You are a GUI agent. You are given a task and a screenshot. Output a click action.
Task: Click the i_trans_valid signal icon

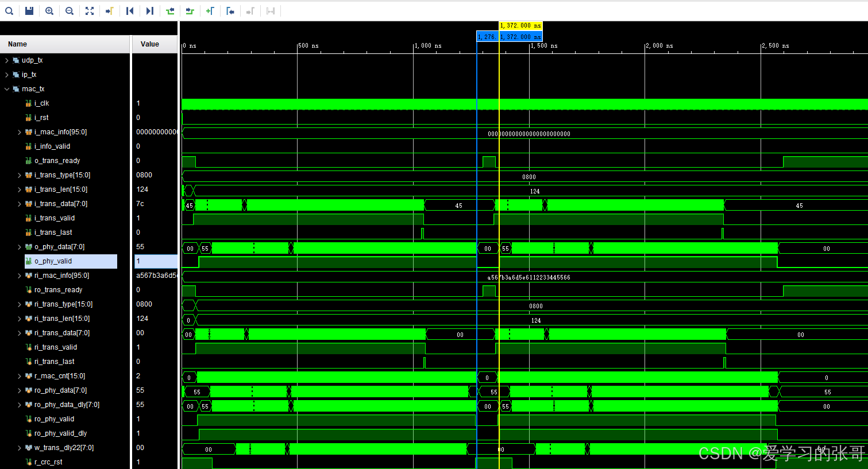(x=29, y=218)
